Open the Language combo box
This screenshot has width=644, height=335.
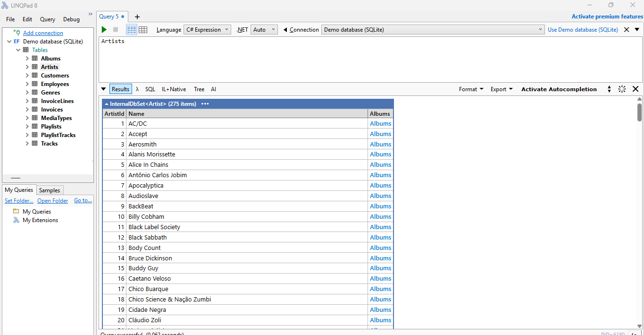coord(207,29)
